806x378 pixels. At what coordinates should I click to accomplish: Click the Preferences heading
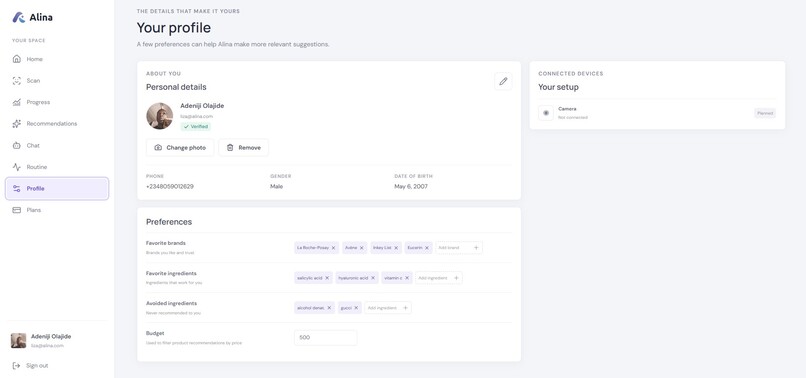click(x=169, y=222)
